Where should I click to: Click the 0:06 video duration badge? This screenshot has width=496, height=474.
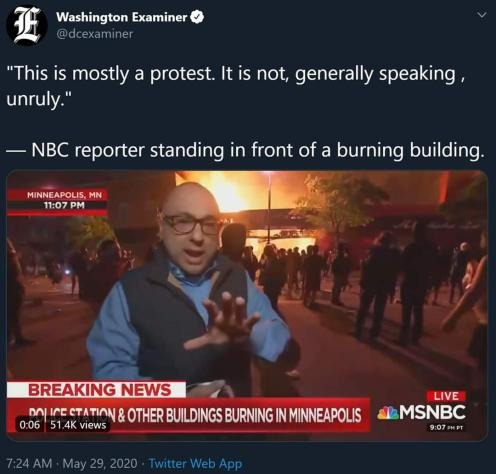(x=30, y=425)
